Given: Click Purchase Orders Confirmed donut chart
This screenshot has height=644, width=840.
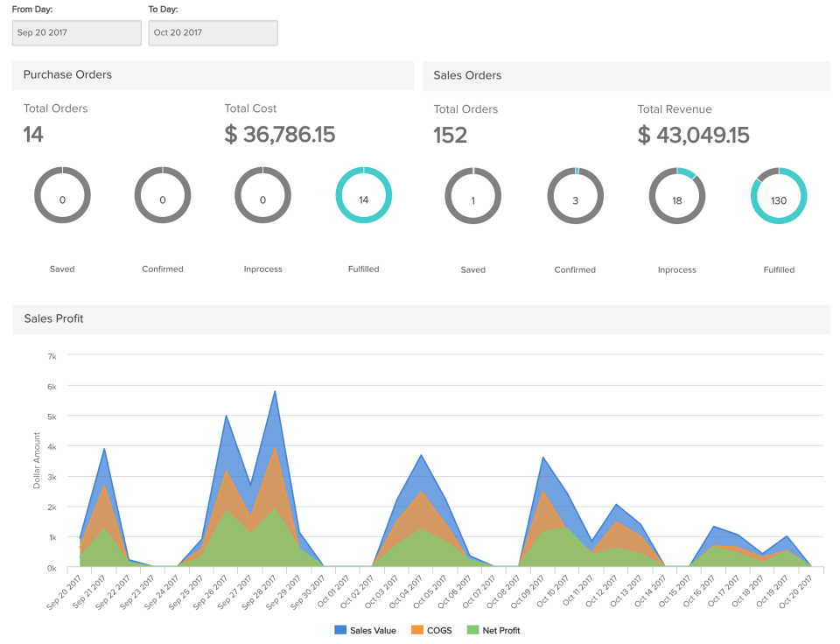Looking at the screenshot, I should (163, 195).
